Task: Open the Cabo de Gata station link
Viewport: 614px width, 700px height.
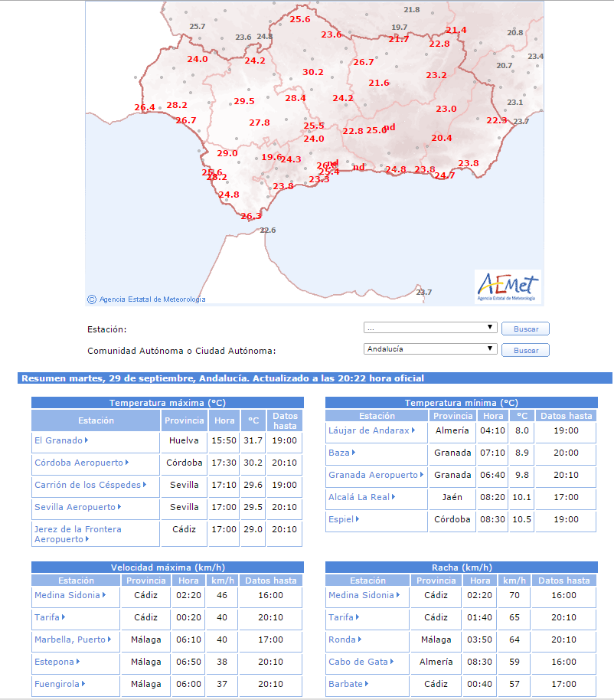Action: pyautogui.click(x=358, y=662)
